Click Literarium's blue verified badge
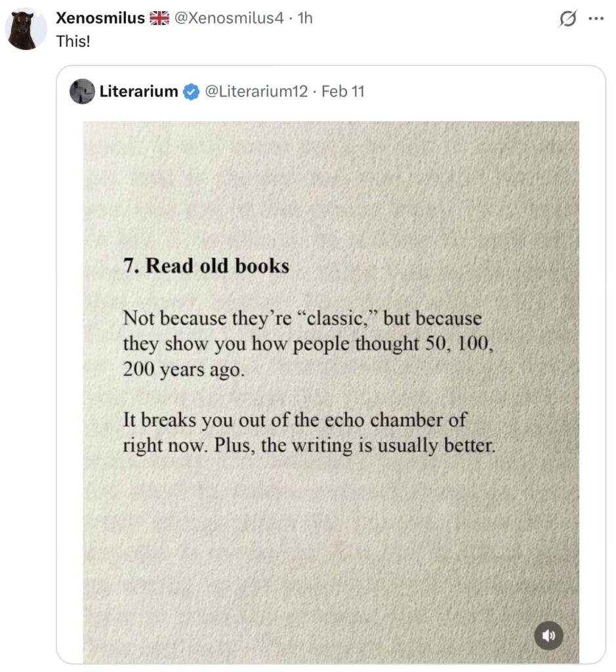This screenshot has width=616, height=672. (191, 92)
